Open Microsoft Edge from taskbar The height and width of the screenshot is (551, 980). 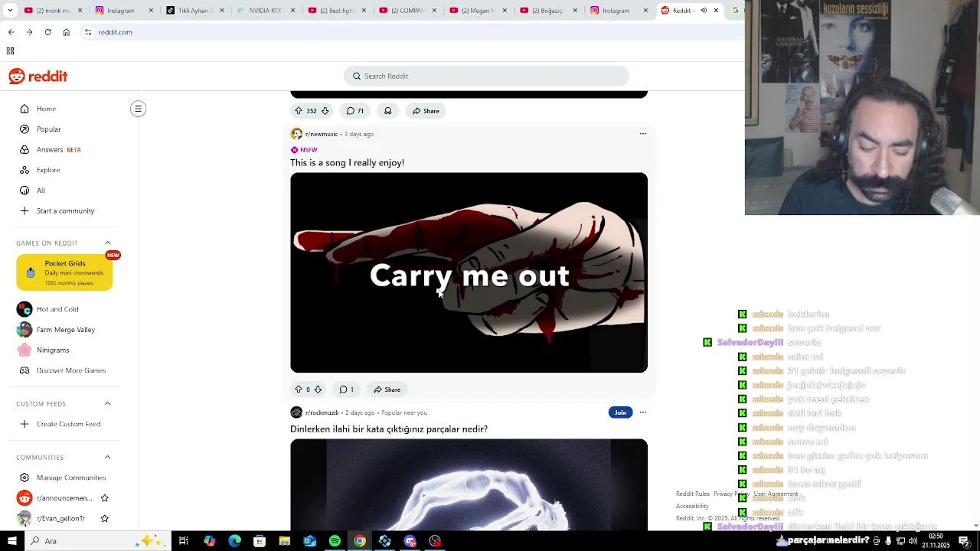point(234,541)
